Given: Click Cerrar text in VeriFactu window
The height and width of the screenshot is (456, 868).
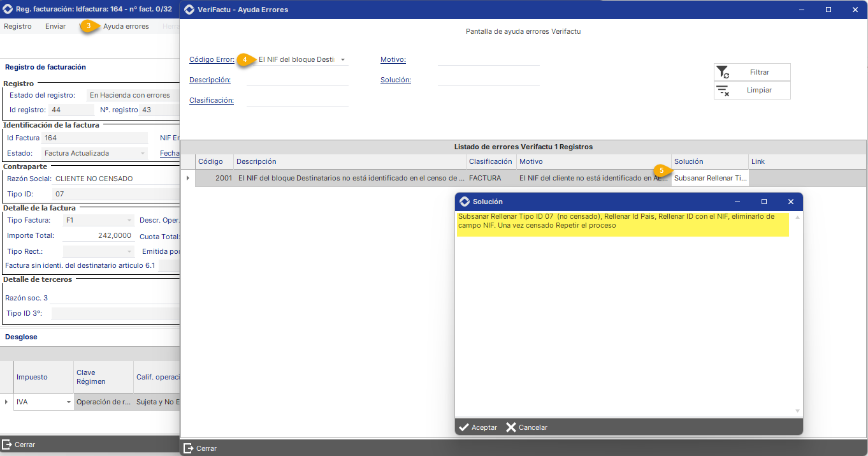Looking at the screenshot, I should (x=206, y=448).
